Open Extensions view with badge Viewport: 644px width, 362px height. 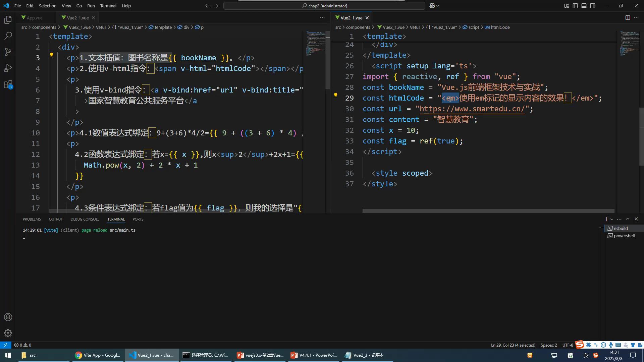8,84
